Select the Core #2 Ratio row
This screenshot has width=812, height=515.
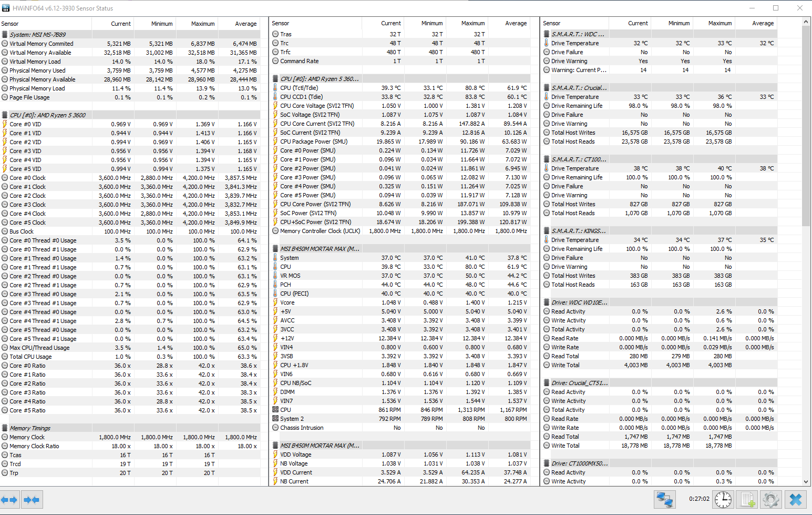click(130, 383)
